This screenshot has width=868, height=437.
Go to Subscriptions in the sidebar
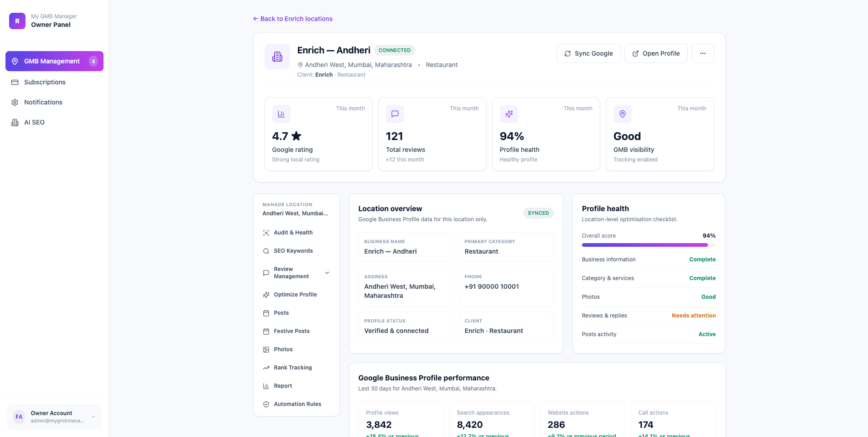click(54, 82)
